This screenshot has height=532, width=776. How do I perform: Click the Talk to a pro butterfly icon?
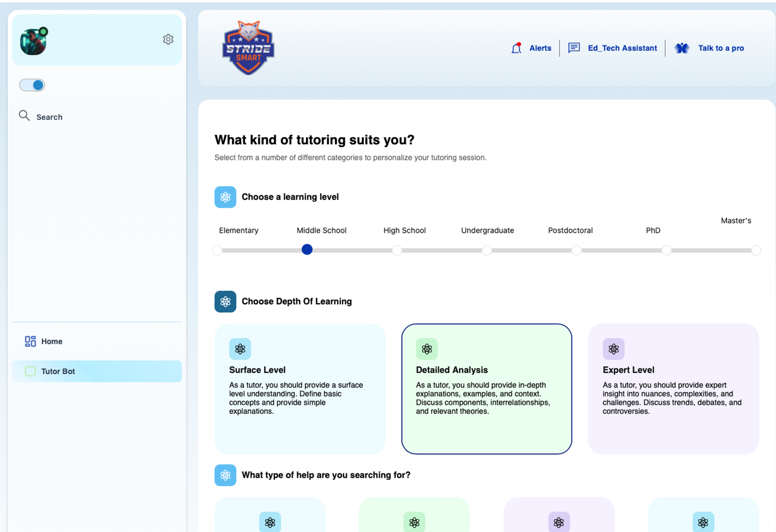click(682, 48)
